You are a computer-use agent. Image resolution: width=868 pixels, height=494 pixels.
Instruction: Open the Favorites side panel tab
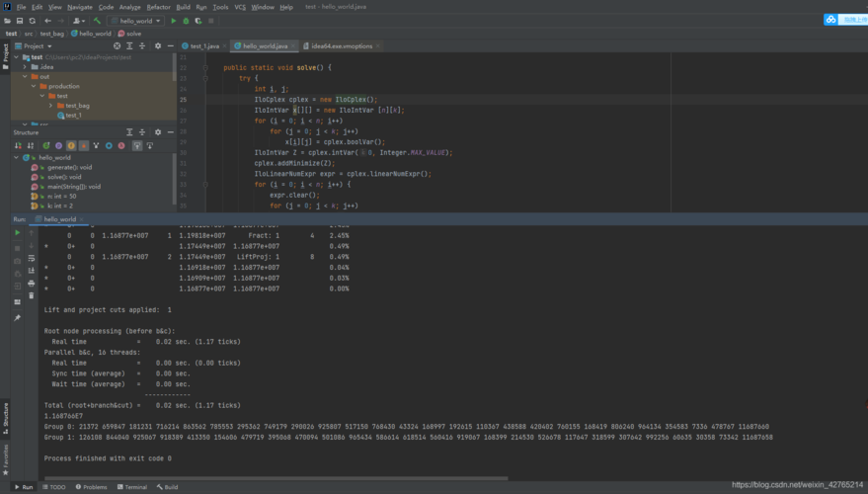click(x=6, y=459)
